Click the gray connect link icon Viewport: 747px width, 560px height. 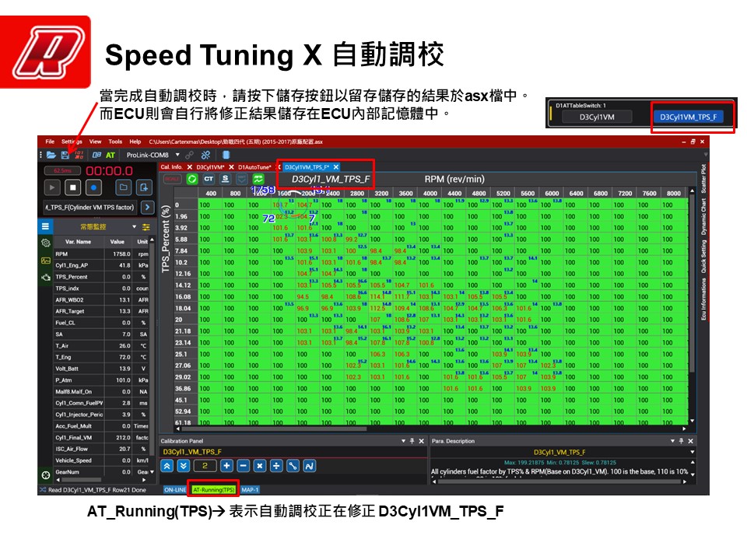(x=190, y=155)
